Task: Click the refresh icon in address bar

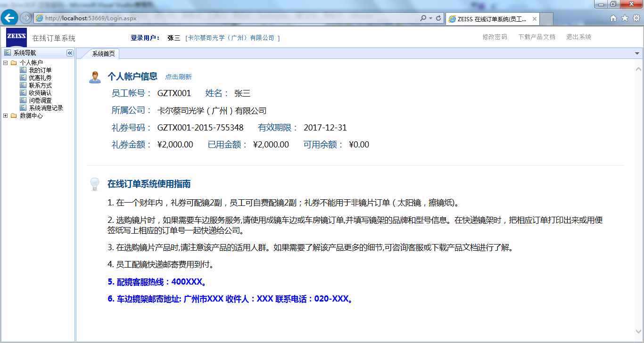Action: tap(438, 18)
